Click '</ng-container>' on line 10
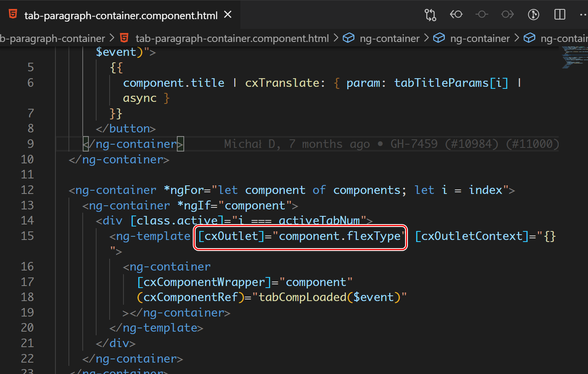This screenshot has width=588, height=374. (x=119, y=159)
